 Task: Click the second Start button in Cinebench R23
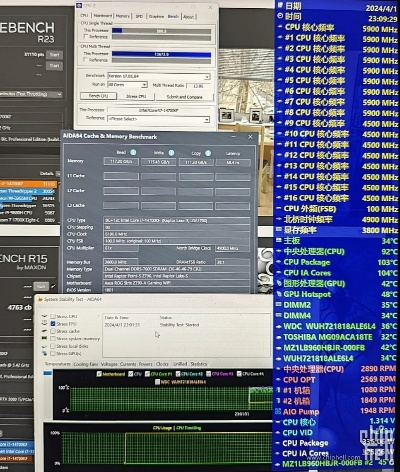pyautogui.click(x=54, y=66)
